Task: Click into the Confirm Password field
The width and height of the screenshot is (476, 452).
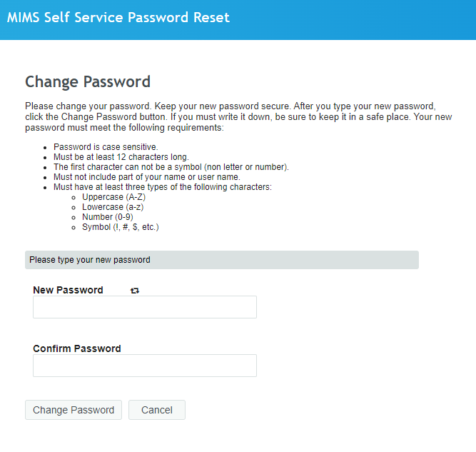Action: [144, 366]
